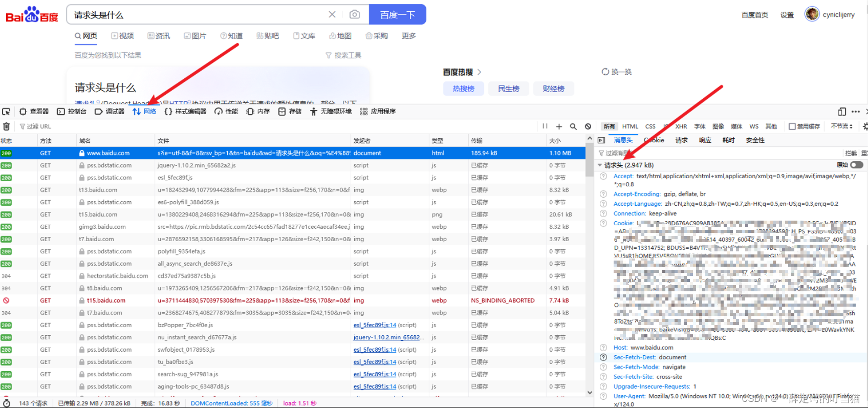Toggle the CSS request type filter
The image size is (868, 408).
tap(650, 126)
